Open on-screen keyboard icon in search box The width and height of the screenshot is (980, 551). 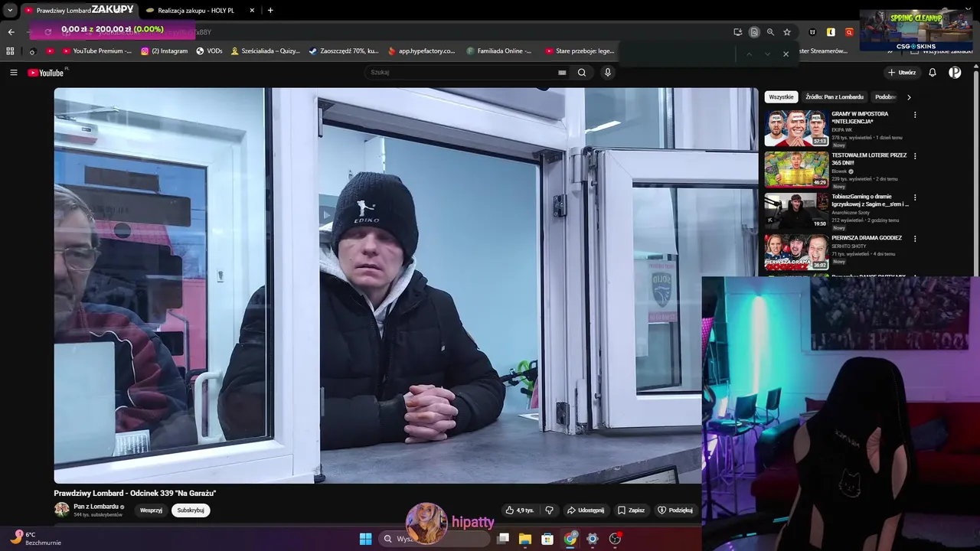pyautogui.click(x=562, y=73)
